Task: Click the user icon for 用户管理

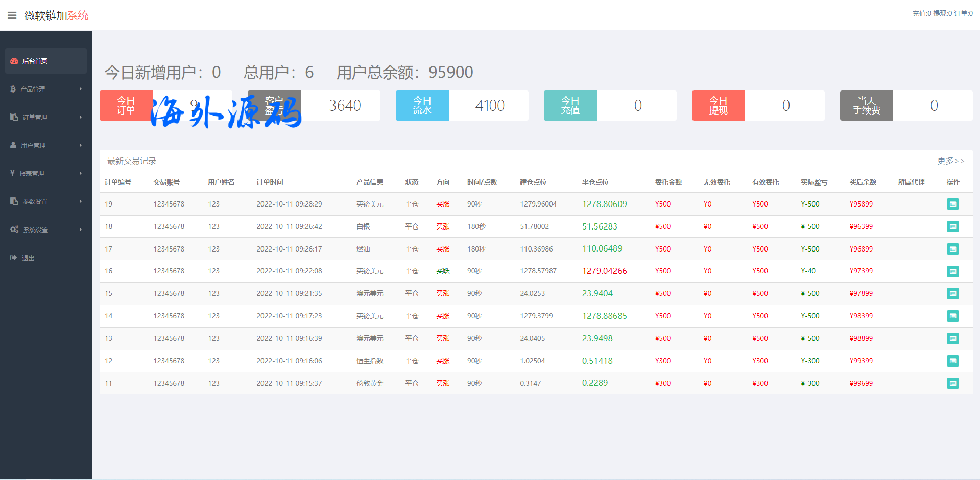Action: click(13, 145)
